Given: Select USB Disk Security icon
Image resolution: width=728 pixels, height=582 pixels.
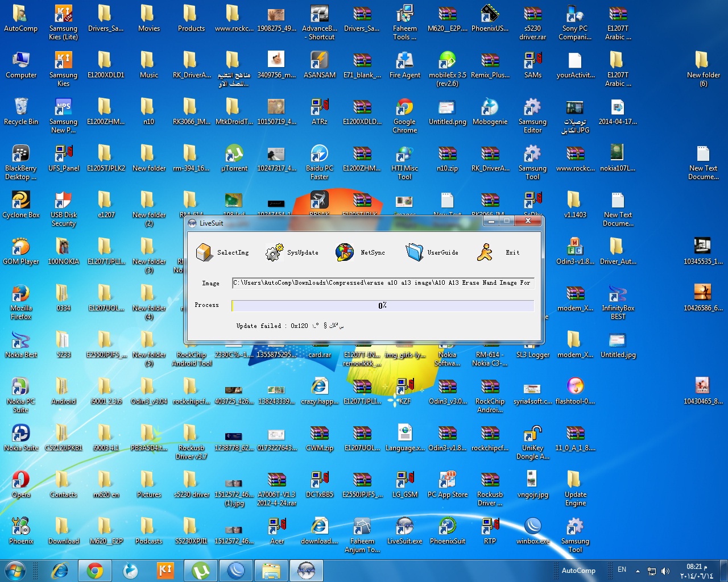Looking at the screenshot, I should (64, 209).
